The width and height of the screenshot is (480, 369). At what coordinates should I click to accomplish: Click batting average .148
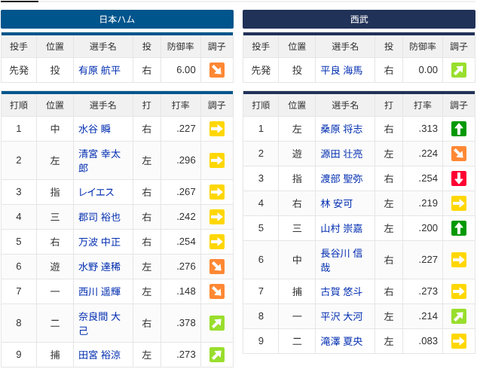[x=186, y=291]
